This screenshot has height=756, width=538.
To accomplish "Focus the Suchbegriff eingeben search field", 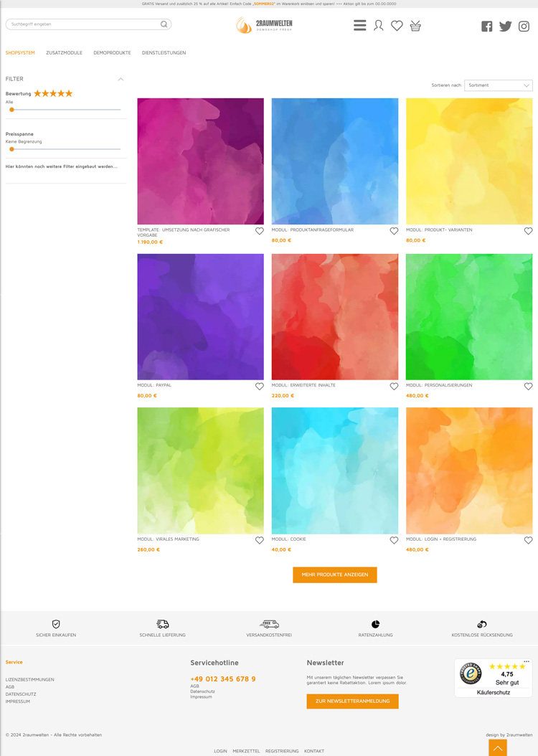I will 88,24.
